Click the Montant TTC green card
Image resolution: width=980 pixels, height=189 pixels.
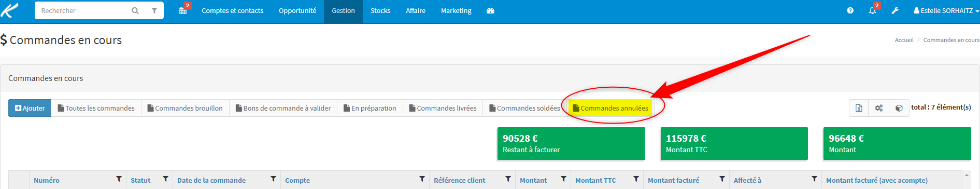[x=734, y=144]
